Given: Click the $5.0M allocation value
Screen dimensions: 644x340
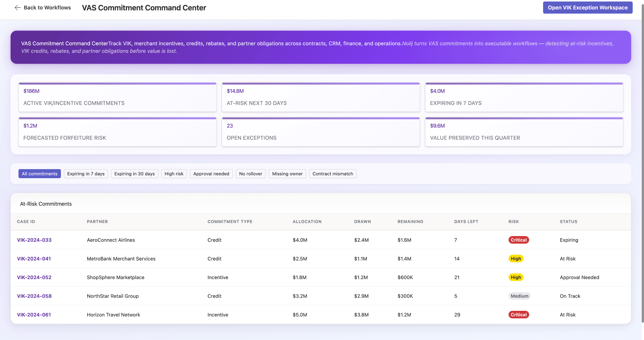Looking at the screenshot, I should pos(300,315).
